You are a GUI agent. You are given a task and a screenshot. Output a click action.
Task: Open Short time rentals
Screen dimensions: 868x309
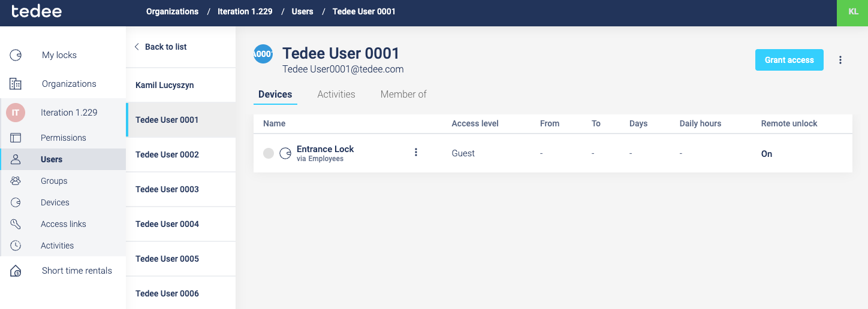click(x=77, y=271)
